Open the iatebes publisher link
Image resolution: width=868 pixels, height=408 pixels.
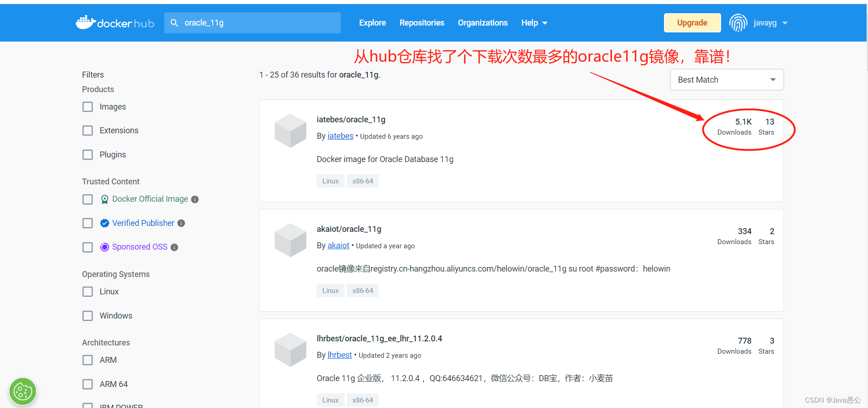(340, 136)
